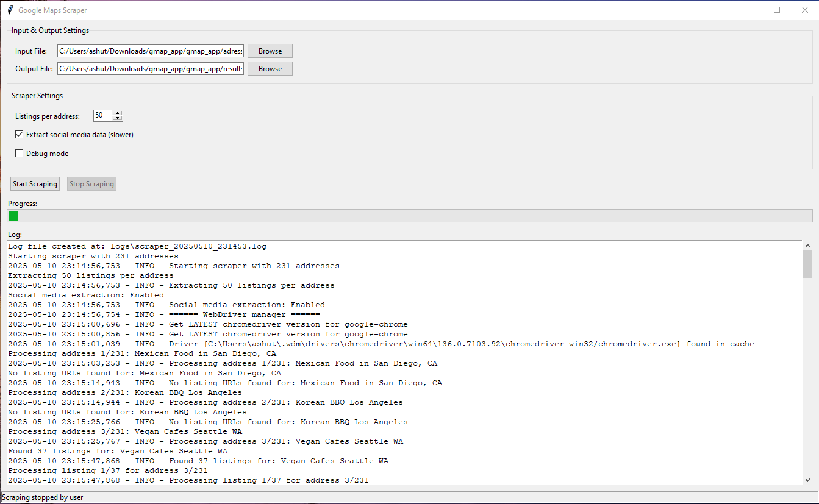Click the feather app icon in the title bar

[10, 10]
